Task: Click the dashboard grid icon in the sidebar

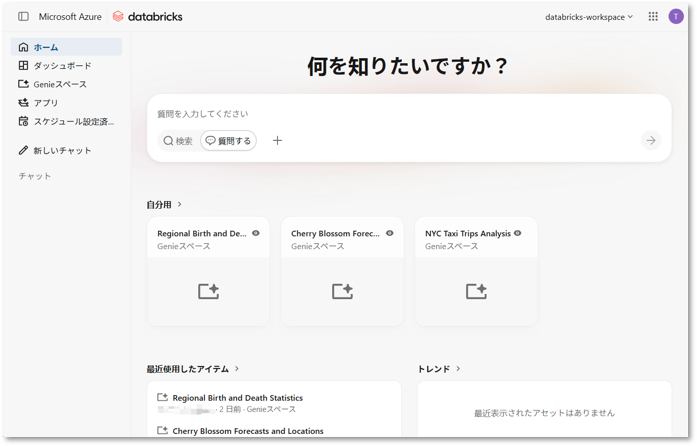Action: pyautogui.click(x=23, y=66)
